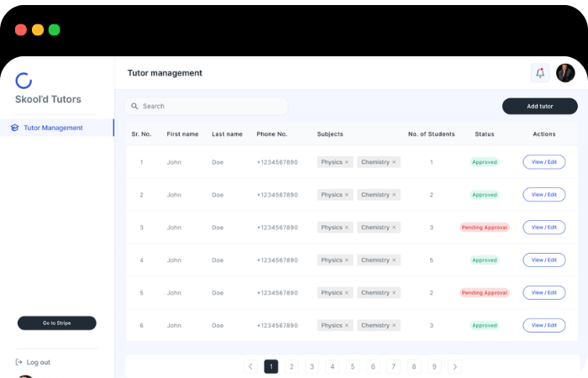Viewport: 588px width, 378px height.
Task: Remove Chemistry tag from row 3
Action: coord(394,228)
